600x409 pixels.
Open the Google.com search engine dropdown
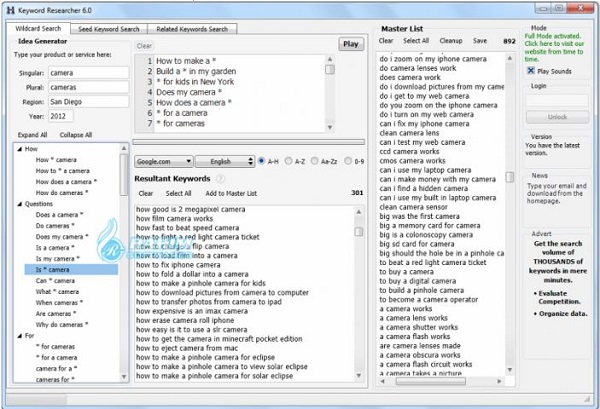click(164, 162)
